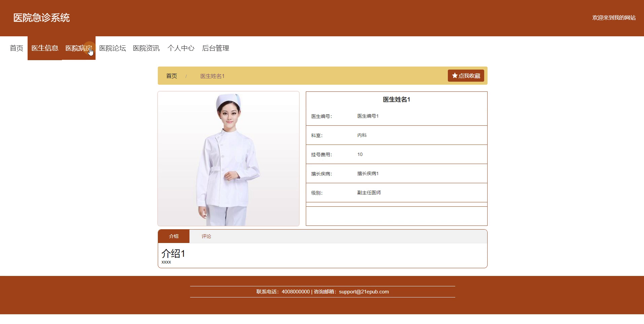Viewport: 644px width, 324px height.
Task: Click the 首页 breadcrumb link
Action: (172, 76)
